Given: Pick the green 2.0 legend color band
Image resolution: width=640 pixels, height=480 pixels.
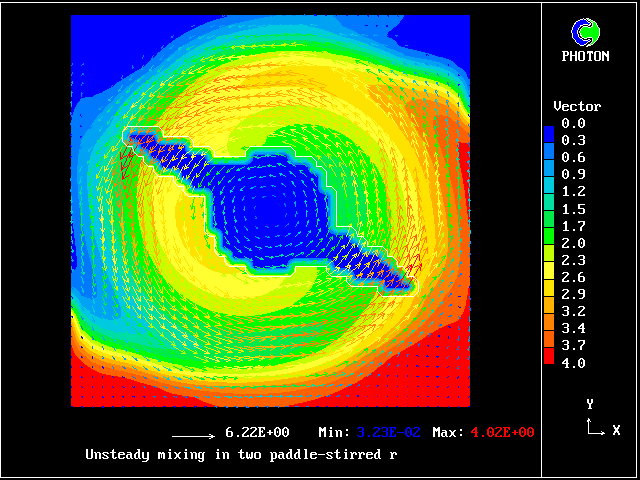Looking at the screenshot, I should tap(548, 243).
